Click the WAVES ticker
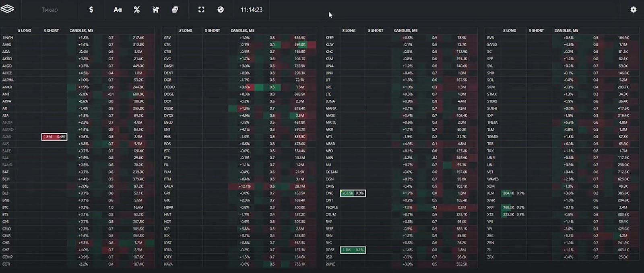Viewport: 644px width, 273px height. click(x=493, y=179)
